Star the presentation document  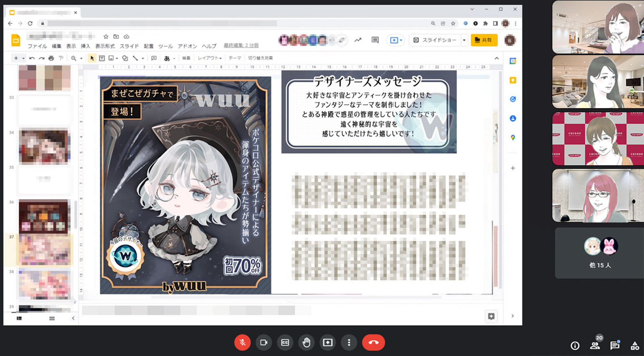(x=106, y=37)
